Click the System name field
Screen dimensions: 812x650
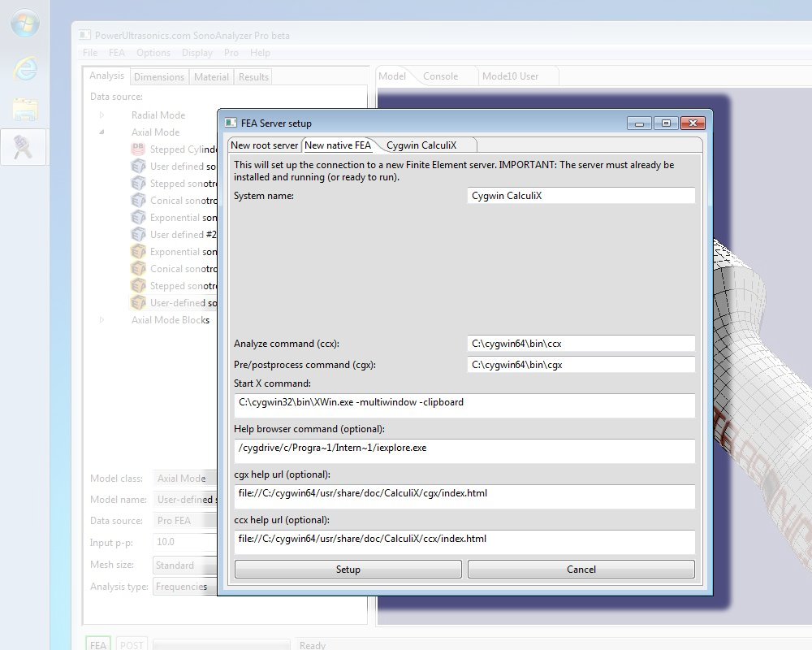coord(581,196)
